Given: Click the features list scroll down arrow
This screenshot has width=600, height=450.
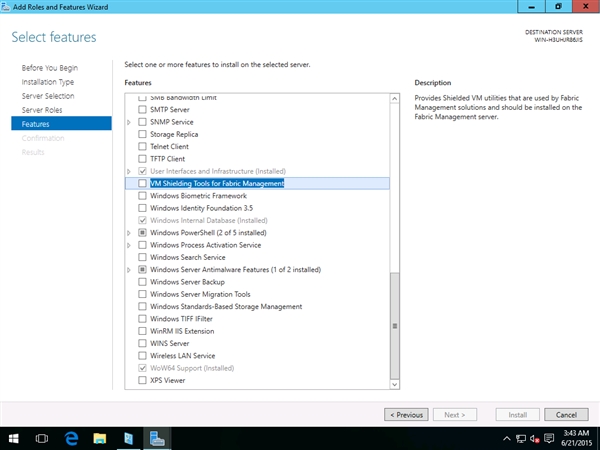Looking at the screenshot, I should [x=395, y=385].
